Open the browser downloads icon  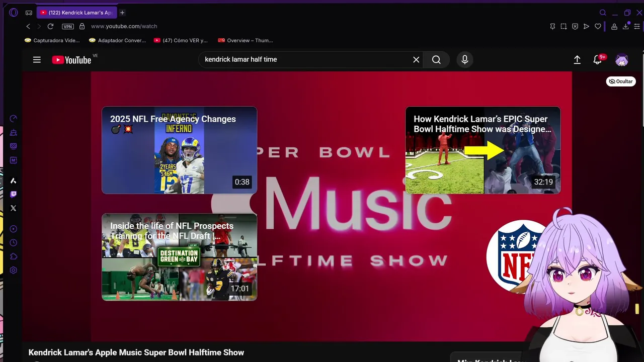click(626, 26)
